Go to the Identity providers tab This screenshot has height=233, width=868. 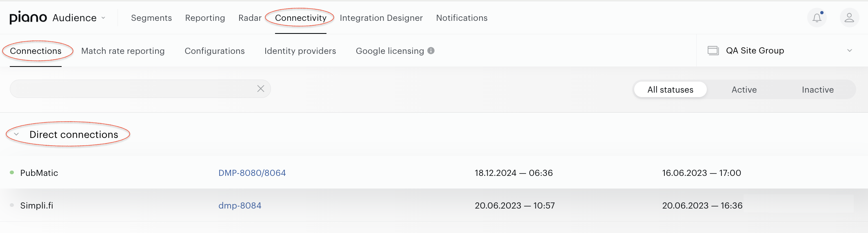[300, 51]
